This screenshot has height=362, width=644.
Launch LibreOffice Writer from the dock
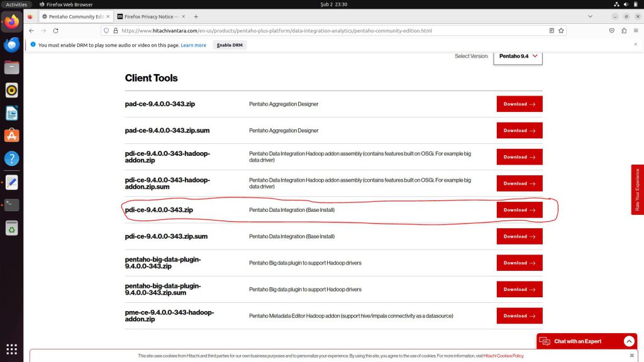click(x=11, y=113)
